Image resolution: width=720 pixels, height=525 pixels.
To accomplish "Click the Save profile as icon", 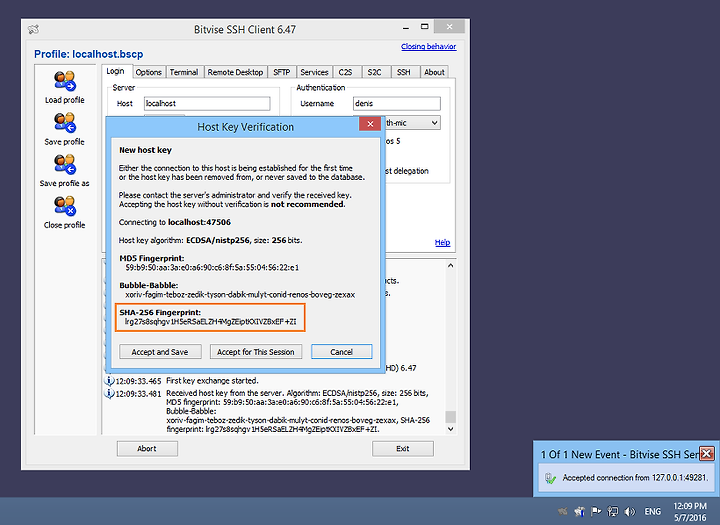I will pos(65,164).
